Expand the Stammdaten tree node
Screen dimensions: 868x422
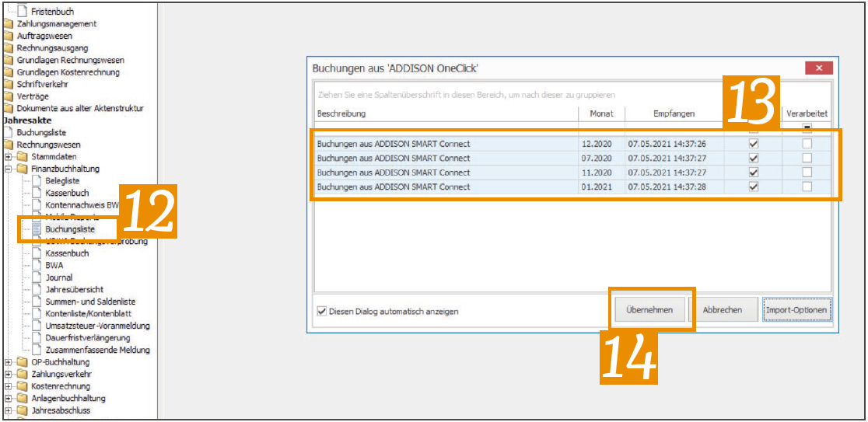(x=8, y=157)
